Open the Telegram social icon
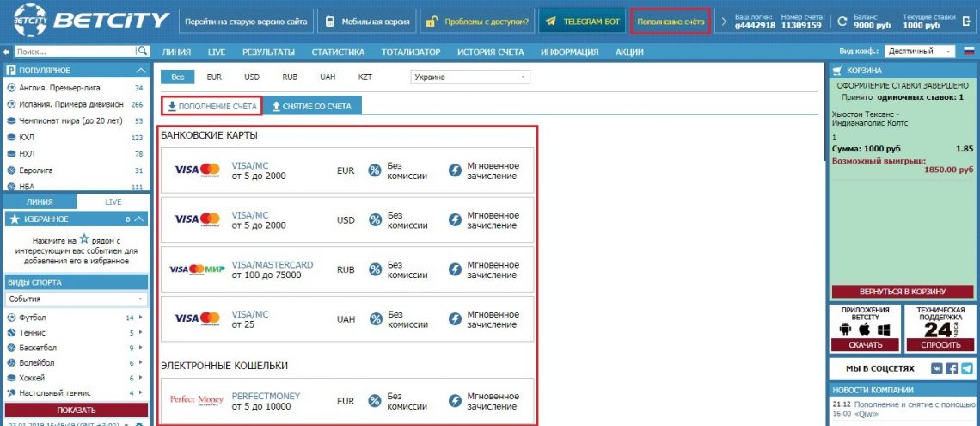 (966, 368)
